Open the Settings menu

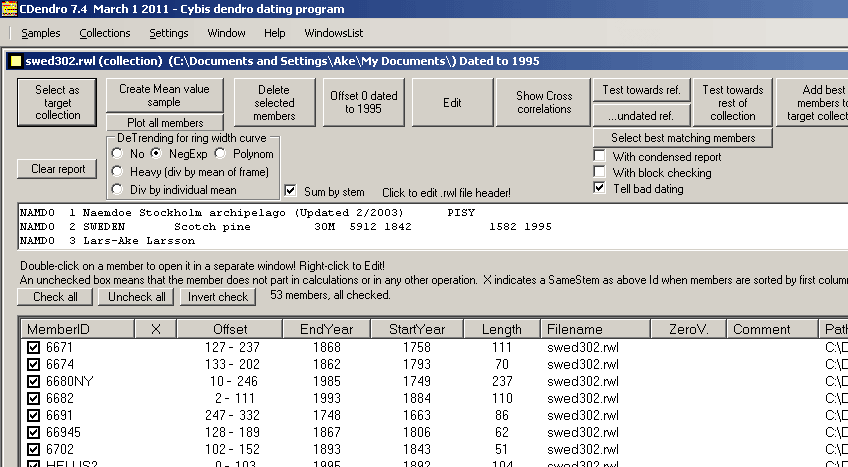pyautogui.click(x=169, y=33)
